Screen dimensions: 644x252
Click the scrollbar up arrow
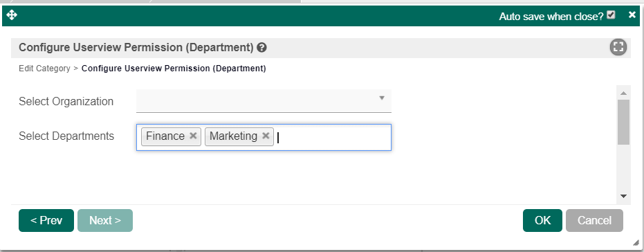623,93
